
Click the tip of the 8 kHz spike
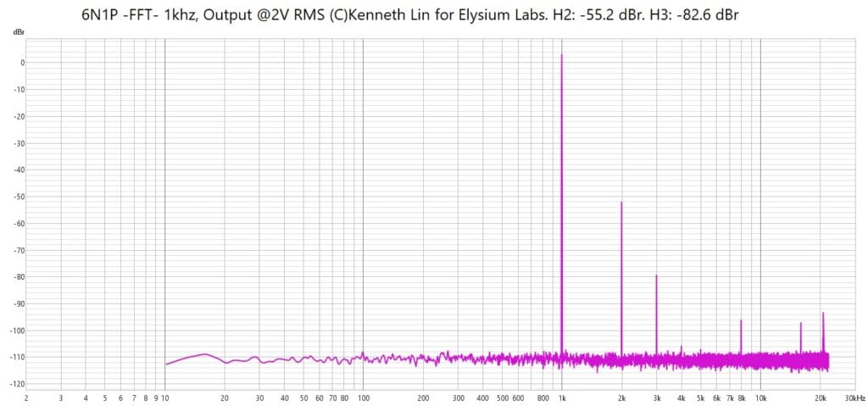tap(741, 320)
